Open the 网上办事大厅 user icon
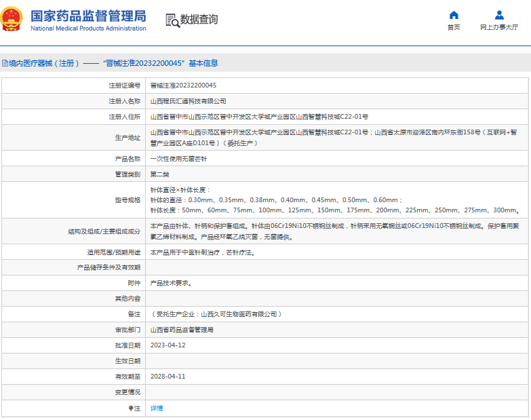 (499, 15)
